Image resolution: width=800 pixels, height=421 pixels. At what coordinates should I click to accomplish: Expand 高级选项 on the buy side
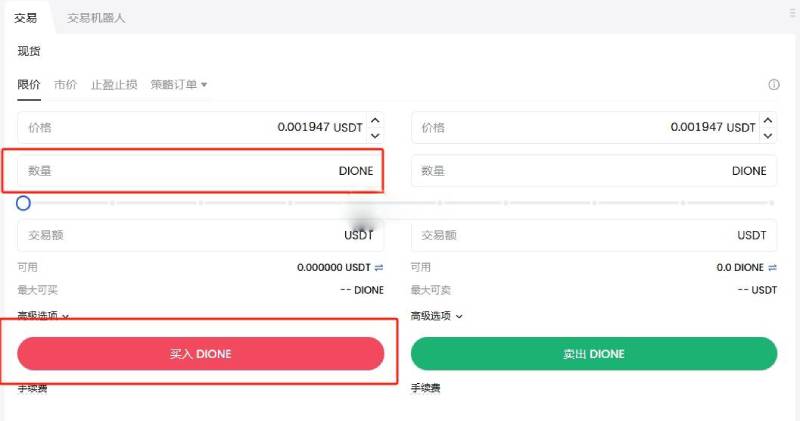43,316
